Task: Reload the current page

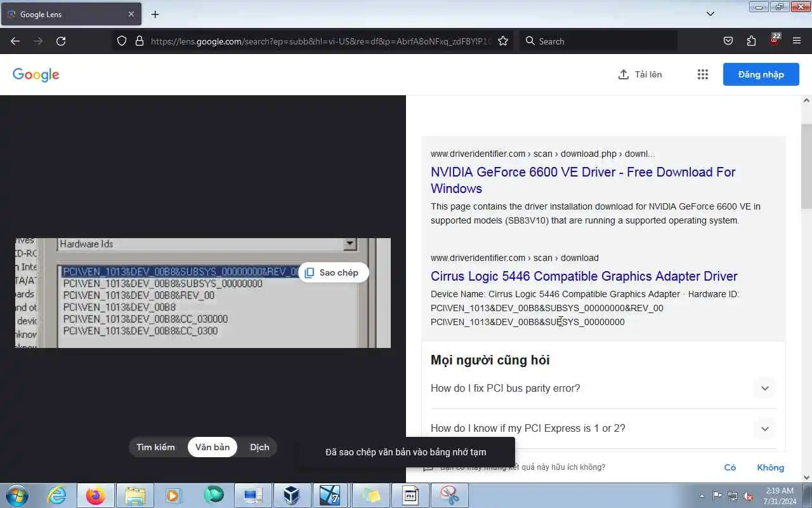Action: [x=61, y=41]
